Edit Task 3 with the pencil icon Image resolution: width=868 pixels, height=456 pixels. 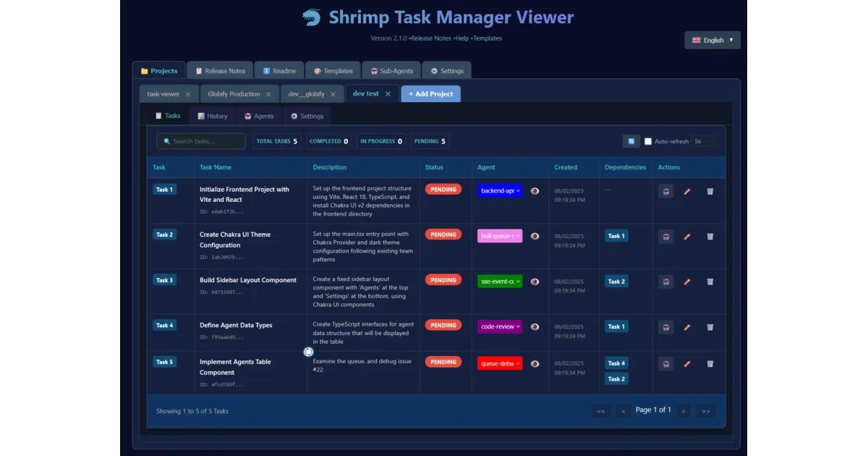687,282
